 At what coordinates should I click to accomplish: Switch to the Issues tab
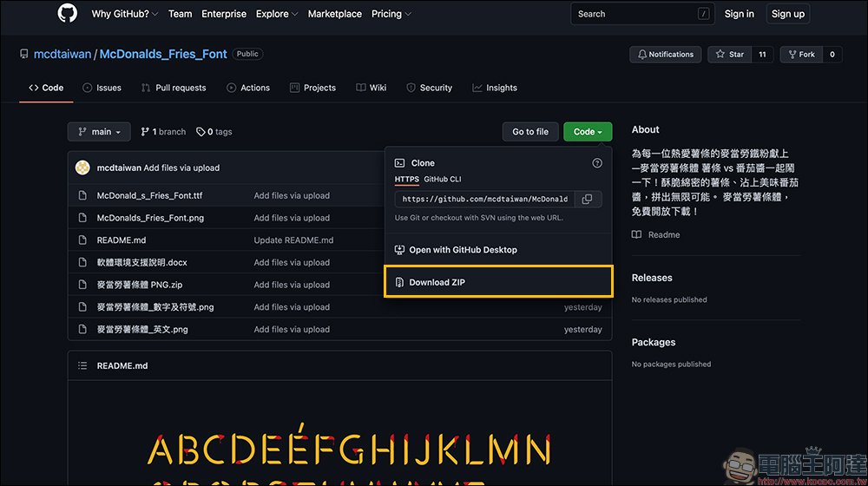point(102,88)
